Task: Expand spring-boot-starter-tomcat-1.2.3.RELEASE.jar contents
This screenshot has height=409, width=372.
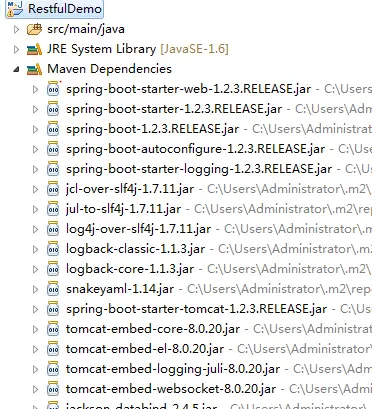Action: [x=35, y=309]
